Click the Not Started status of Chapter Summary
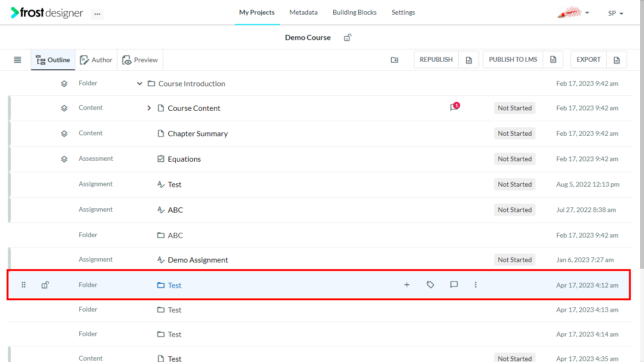The height and width of the screenshot is (362, 644). click(x=515, y=133)
